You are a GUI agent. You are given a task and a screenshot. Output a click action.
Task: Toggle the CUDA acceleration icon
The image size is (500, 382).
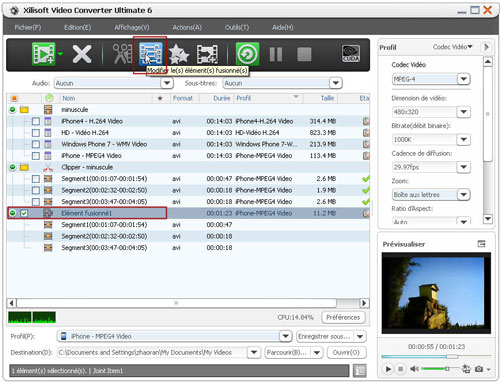point(351,54)
